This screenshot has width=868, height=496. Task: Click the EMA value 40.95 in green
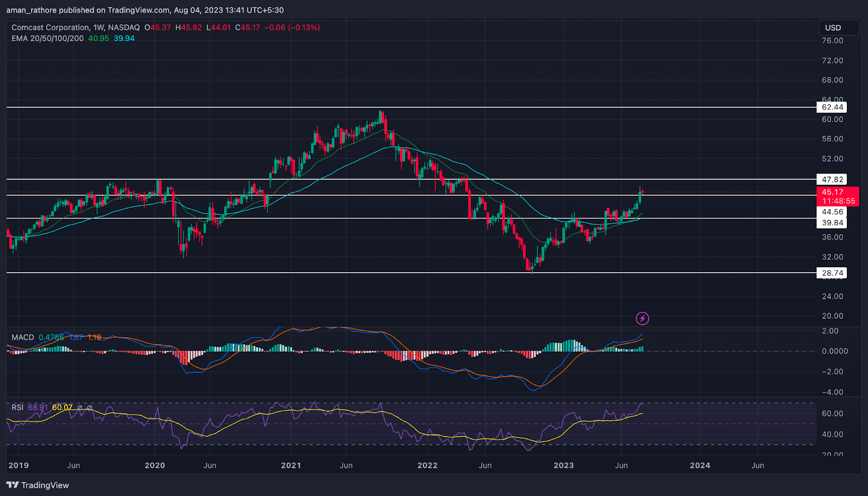tap(99, 38)
